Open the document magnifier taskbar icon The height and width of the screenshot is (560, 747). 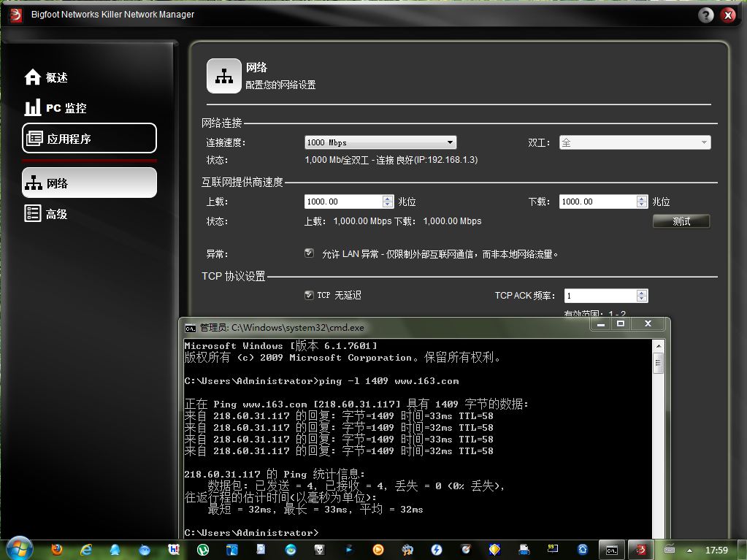[261, 550]
